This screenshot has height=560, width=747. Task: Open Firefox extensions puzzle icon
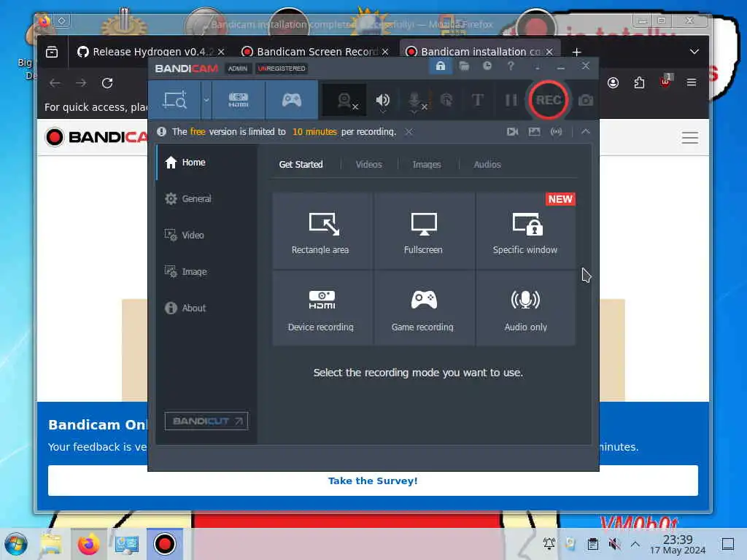[x=639, y=83]
